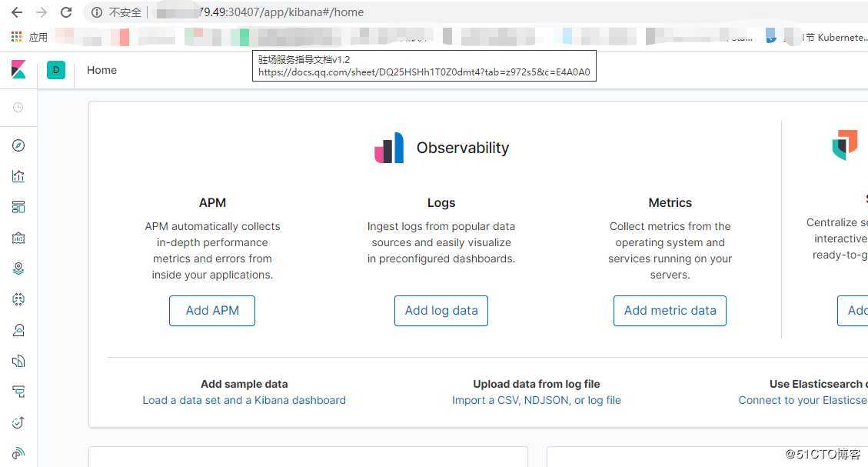The height and width of the screenshot is (467, 868).
Task: Open the Uptime sidebar icon
Action: [18, 422]
